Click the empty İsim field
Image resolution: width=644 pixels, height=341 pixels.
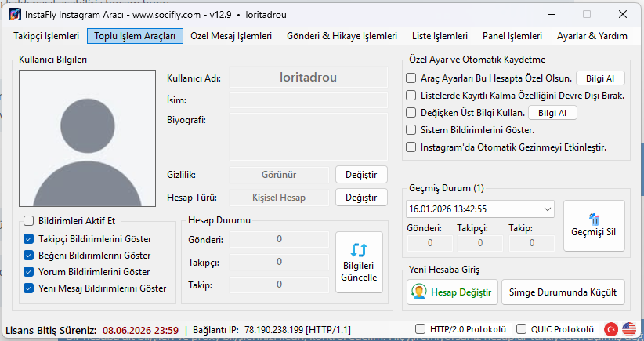(309, 100)
